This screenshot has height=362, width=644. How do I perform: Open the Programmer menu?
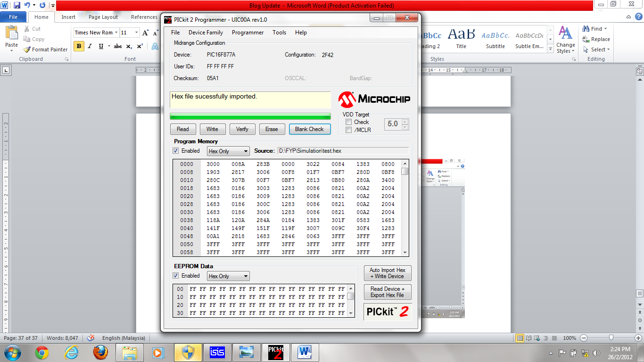click(x=248, y=33)
